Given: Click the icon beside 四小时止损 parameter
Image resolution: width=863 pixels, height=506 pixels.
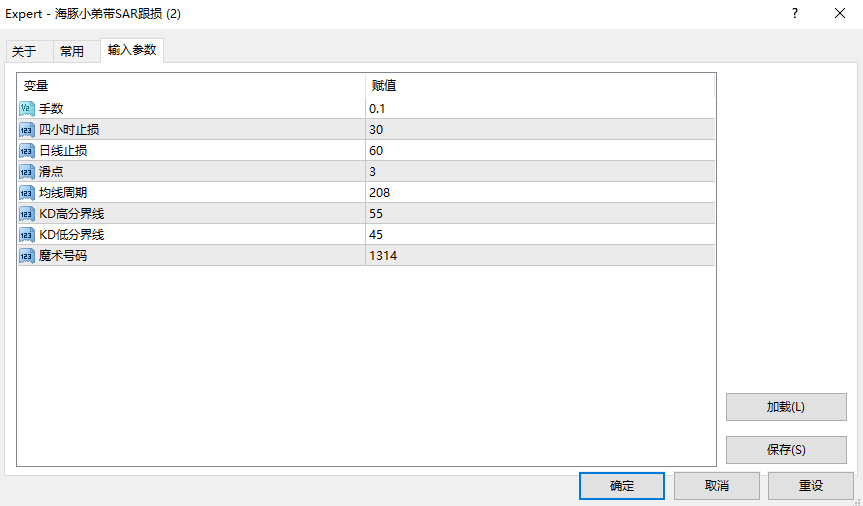Looking at the screenshot, I should (x=27, y=129).
